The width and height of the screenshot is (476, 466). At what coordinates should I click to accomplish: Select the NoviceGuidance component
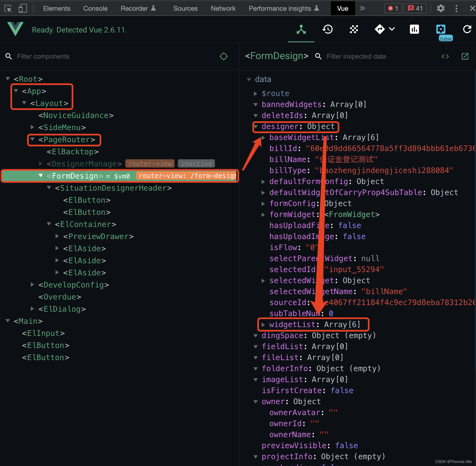coord(76,115)
